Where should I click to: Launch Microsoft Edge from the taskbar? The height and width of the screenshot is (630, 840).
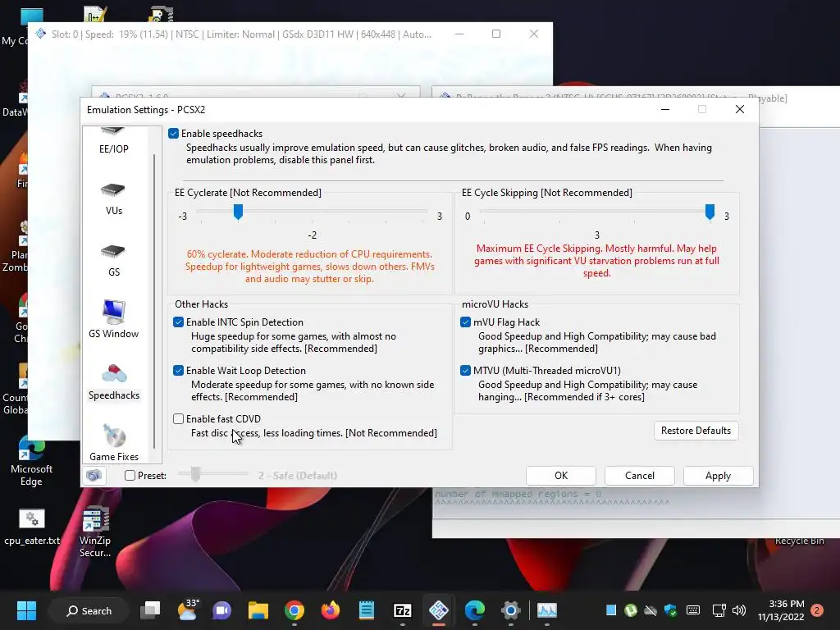[475, 610]
